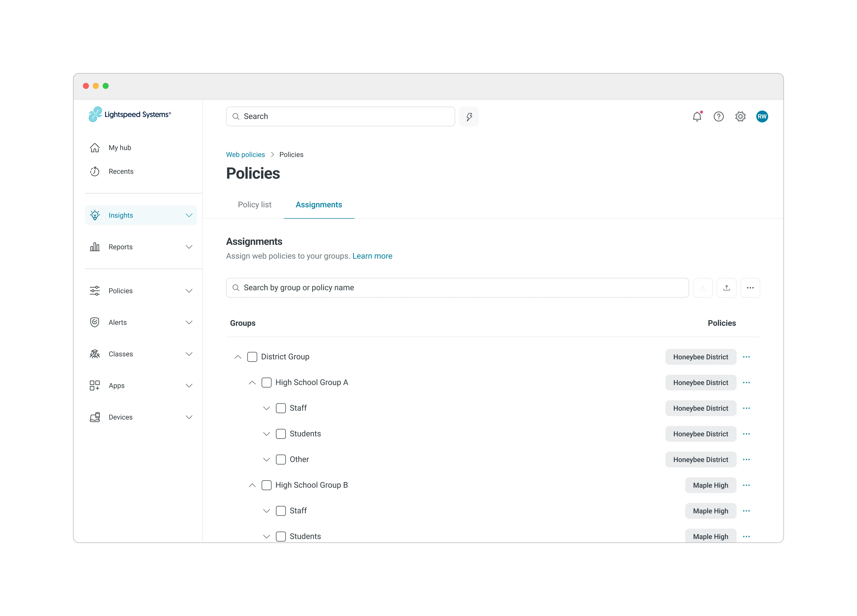Click the lightning bolt quick action button
Image resolution: width=857 pixels, height=616 pixels.
tap(469, 116)
